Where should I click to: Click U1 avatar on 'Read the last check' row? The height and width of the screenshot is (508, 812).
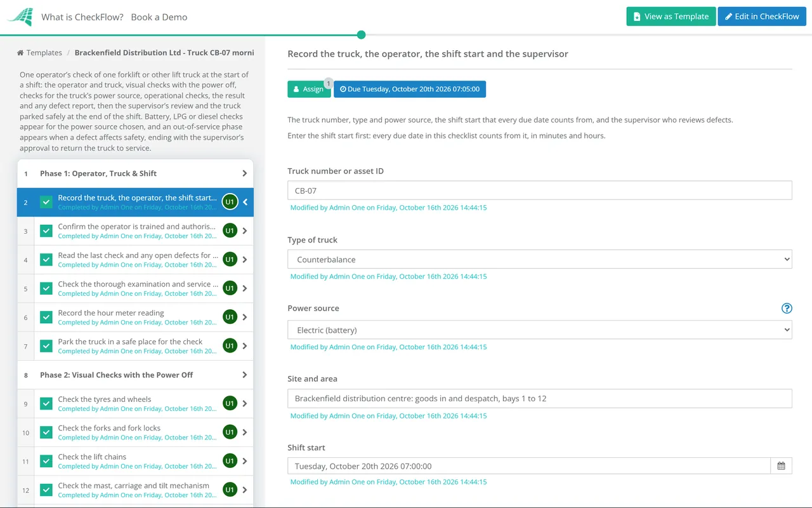coord(230,259)
